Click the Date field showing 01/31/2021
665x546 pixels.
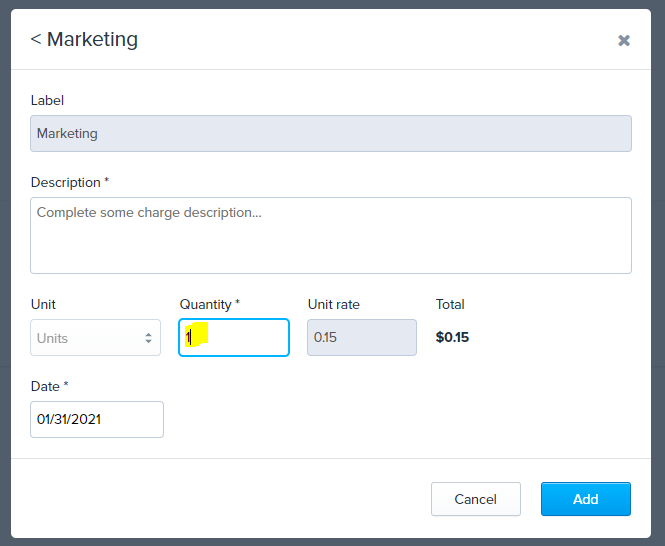point(97,420)
